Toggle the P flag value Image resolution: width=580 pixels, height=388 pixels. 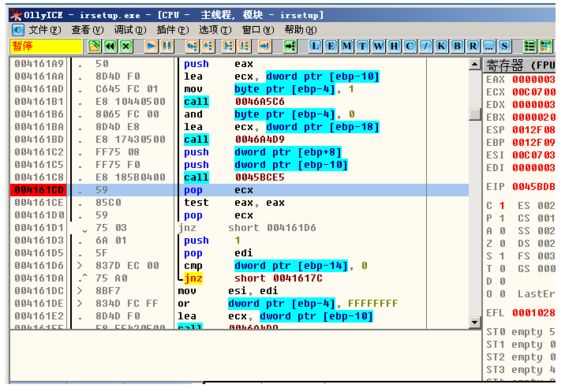(502, 218)
